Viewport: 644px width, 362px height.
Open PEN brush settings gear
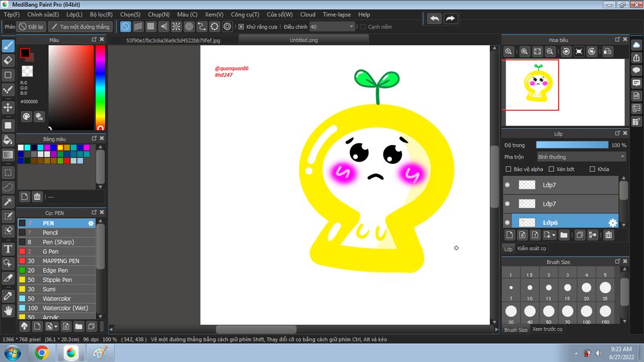pos(91,223)
